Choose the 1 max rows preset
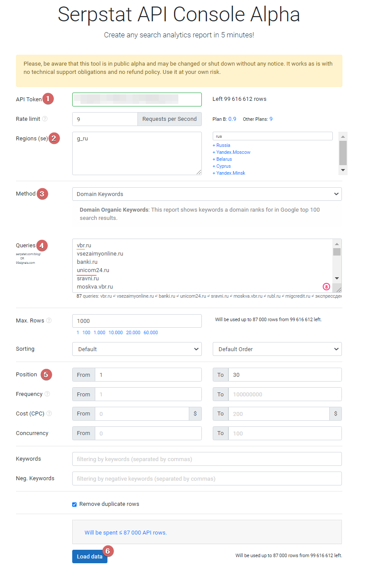This screenshot has width=368, height=588. point(78,332)
